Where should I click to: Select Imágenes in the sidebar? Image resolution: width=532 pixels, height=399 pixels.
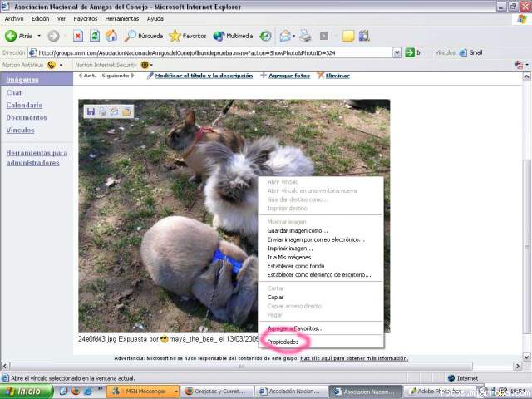point(22,80)
